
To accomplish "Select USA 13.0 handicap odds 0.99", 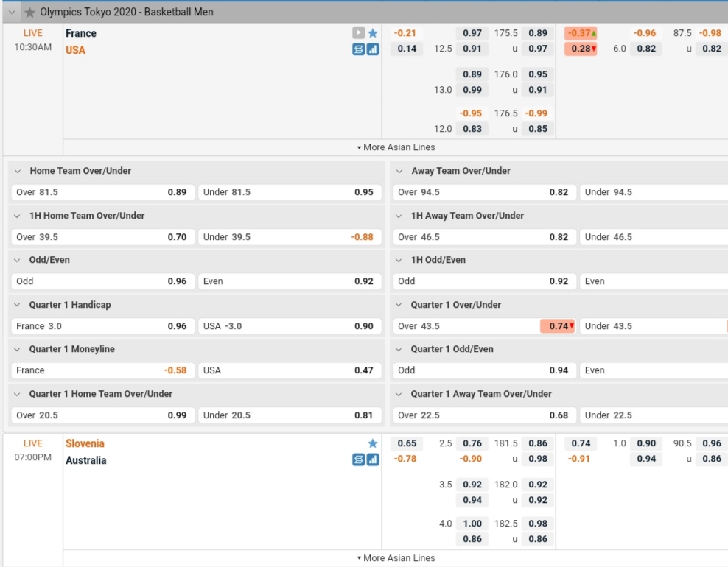I will point(472,90).
